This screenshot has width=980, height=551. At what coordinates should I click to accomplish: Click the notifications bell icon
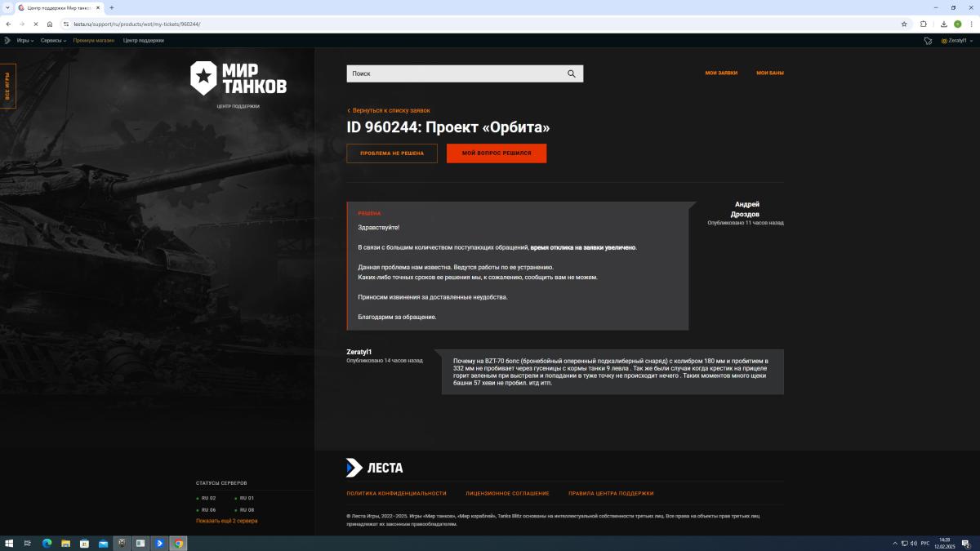928,40
